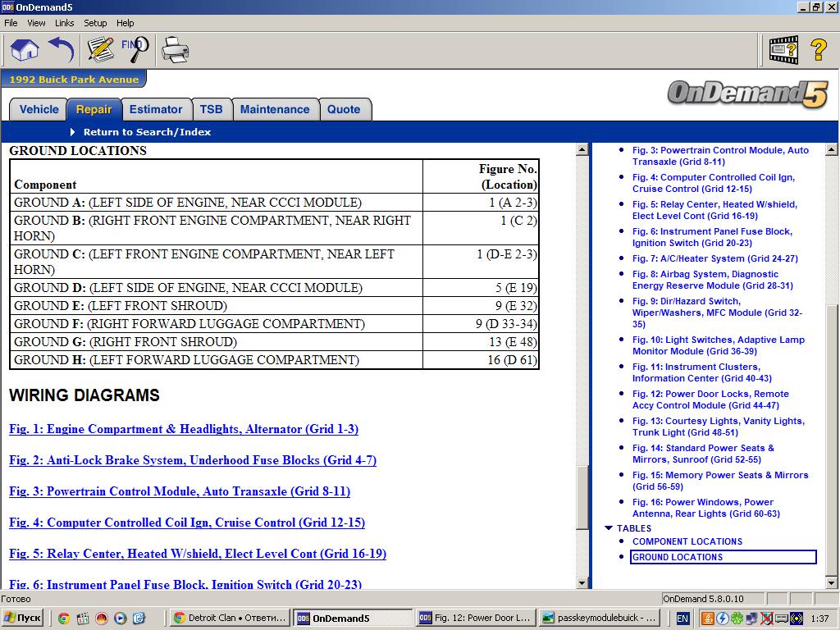Click the clapperboard quick launch icon
840x630 pixels.
(83, 619)
